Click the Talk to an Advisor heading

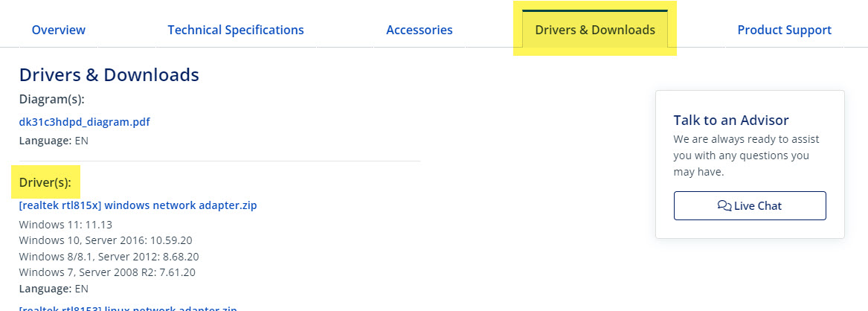tap(731, 121)
